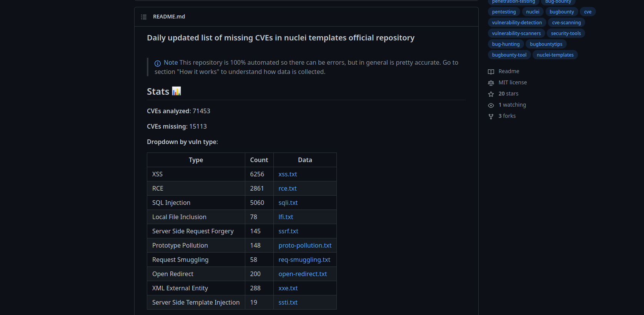644x315 pixels.
Task: Select the vulnerability-detection topic tag
Action: pyautogui.click(x=517, y=23)
